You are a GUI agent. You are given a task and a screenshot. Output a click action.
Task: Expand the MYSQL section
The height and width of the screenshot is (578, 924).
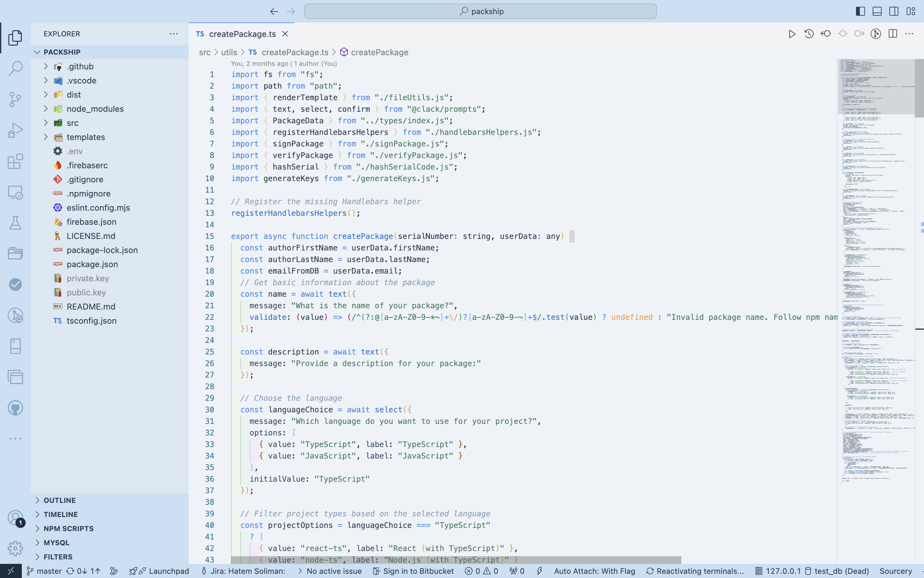110,543
